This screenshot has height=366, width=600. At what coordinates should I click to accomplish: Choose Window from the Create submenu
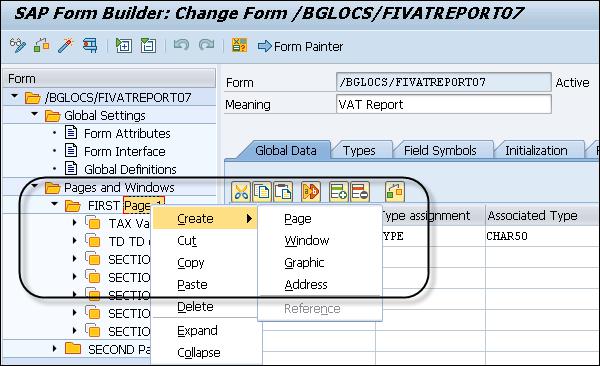point(307,240)
